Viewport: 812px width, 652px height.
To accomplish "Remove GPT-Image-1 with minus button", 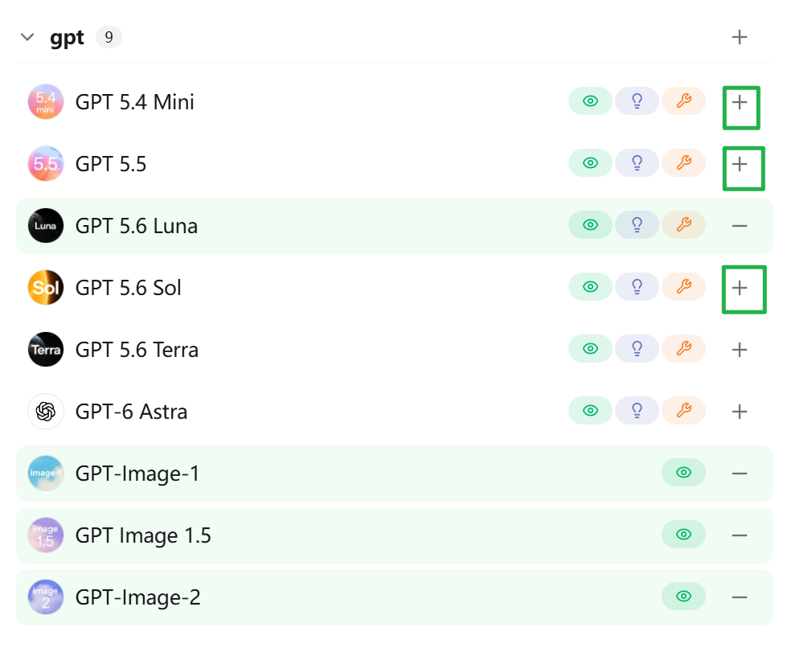I will pos(739,474).
